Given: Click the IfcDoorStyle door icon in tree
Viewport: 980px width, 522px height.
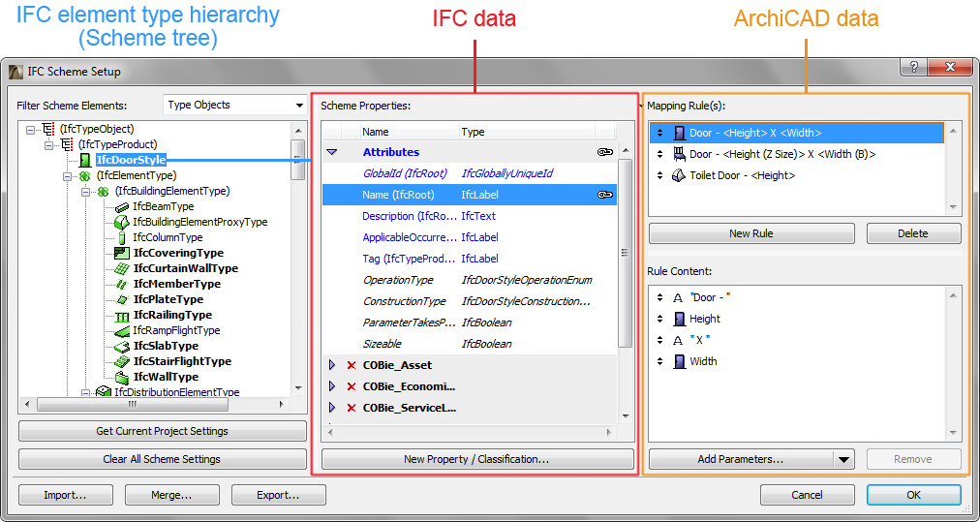Looking at the screenshot, I should [87, 160].
